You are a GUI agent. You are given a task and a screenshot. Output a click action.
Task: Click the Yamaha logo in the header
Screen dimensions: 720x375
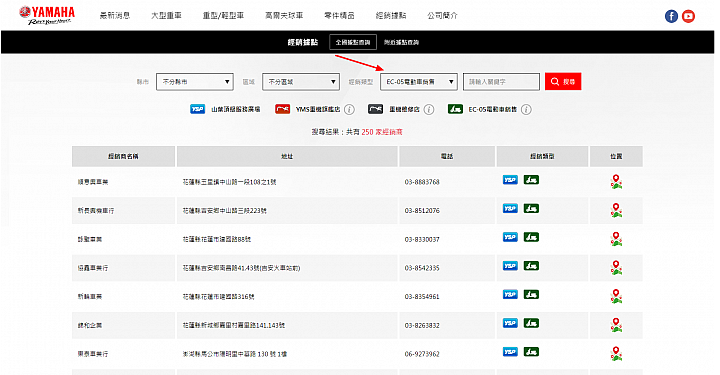pos(47,16)
